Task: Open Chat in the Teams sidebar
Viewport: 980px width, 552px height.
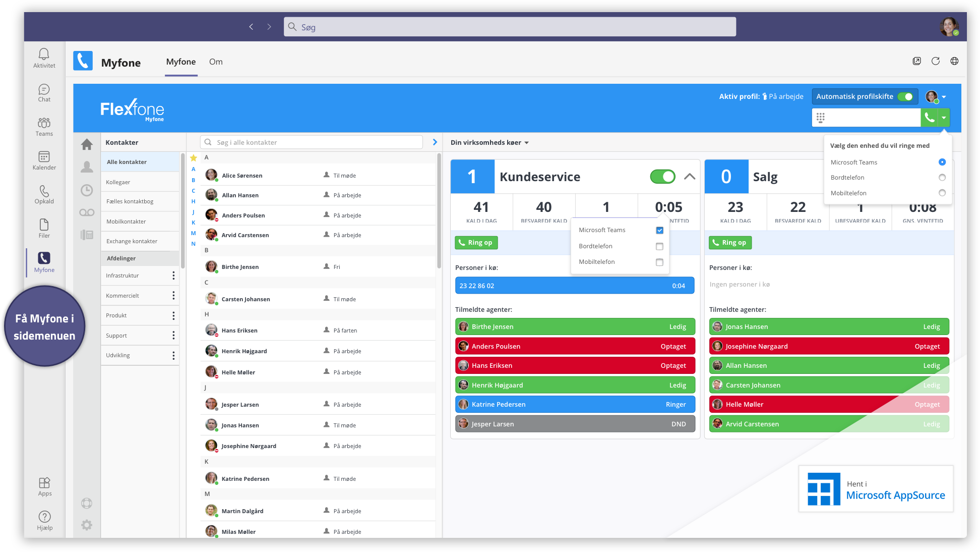Action: pyautogui.click(x=44, y=93)
